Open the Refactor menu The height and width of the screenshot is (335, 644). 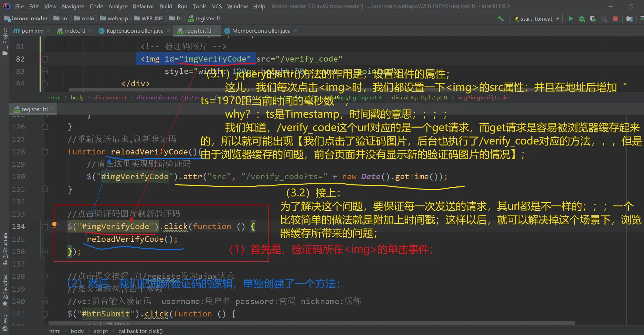click(x=144, y=6)
